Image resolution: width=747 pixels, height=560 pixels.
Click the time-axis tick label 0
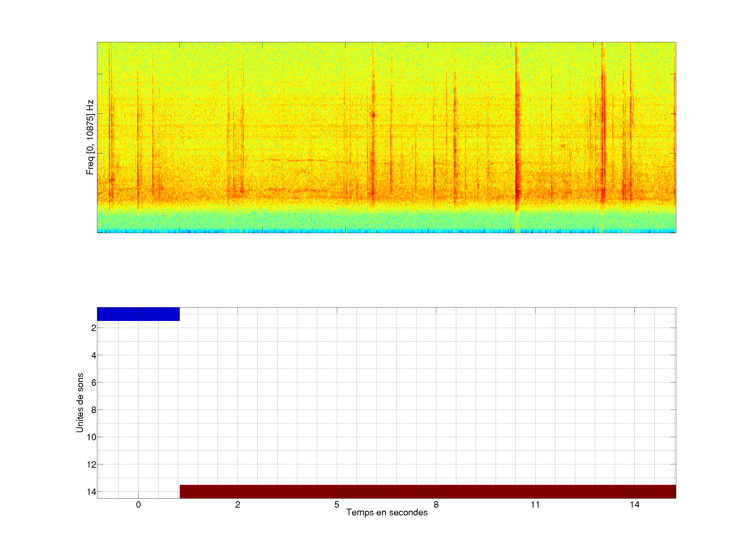coord(139,505)
